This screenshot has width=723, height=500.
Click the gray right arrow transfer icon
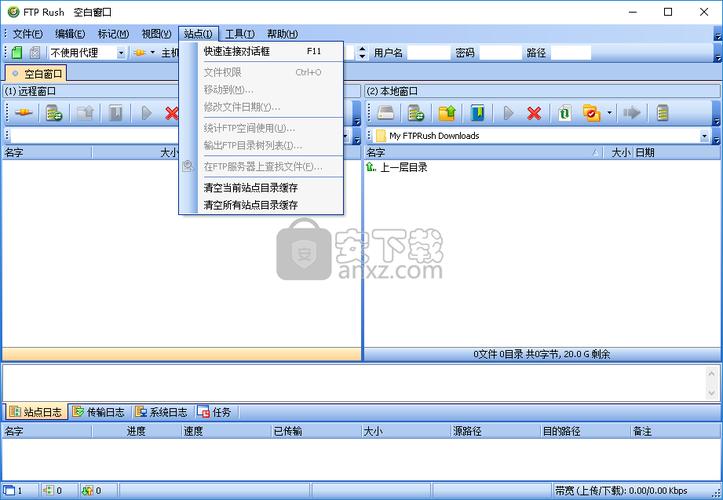click(631, 113)
